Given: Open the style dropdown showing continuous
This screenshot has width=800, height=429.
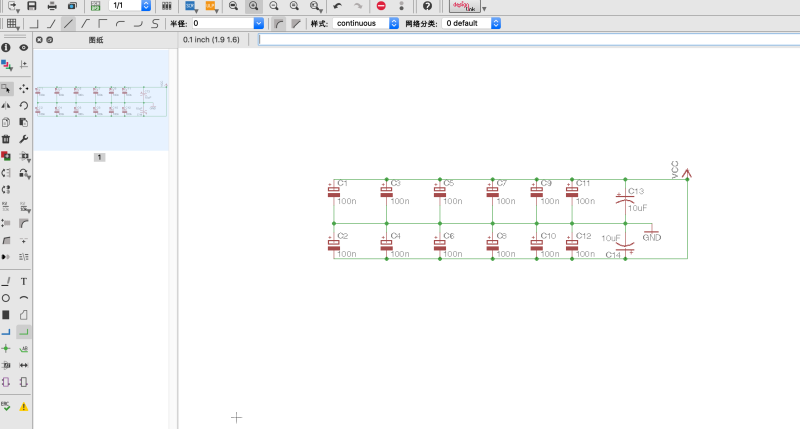Looking at the screenshot, I should coord(365,23).
